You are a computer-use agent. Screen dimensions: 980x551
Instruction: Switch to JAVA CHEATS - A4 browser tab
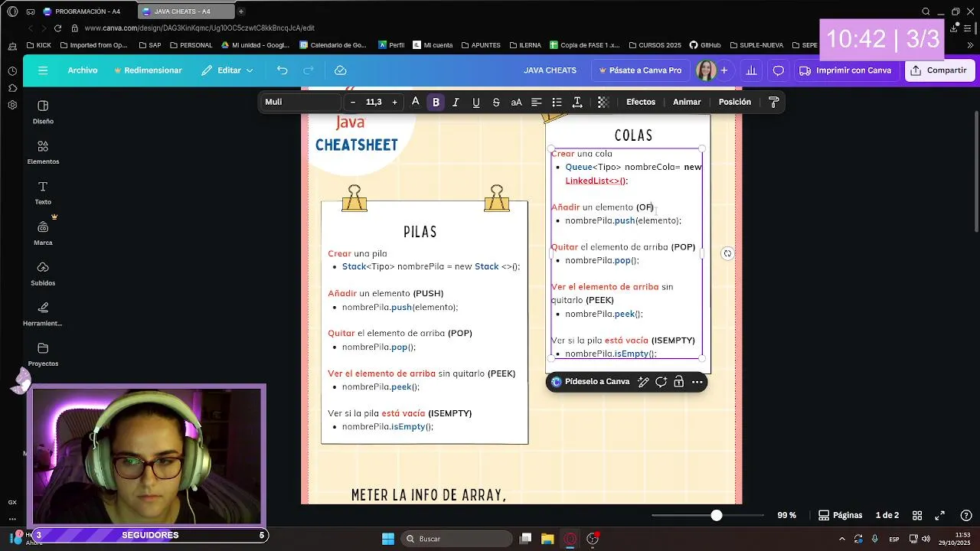[x=187, y=11]
